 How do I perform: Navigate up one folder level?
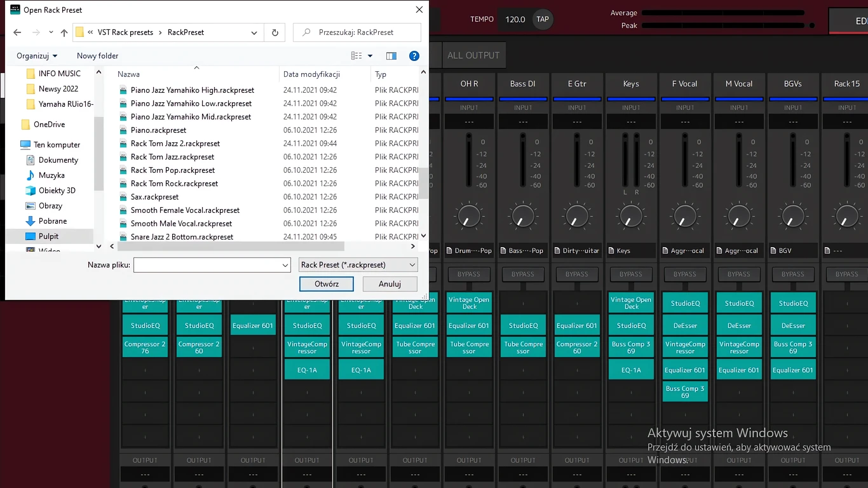click(64, 32)
